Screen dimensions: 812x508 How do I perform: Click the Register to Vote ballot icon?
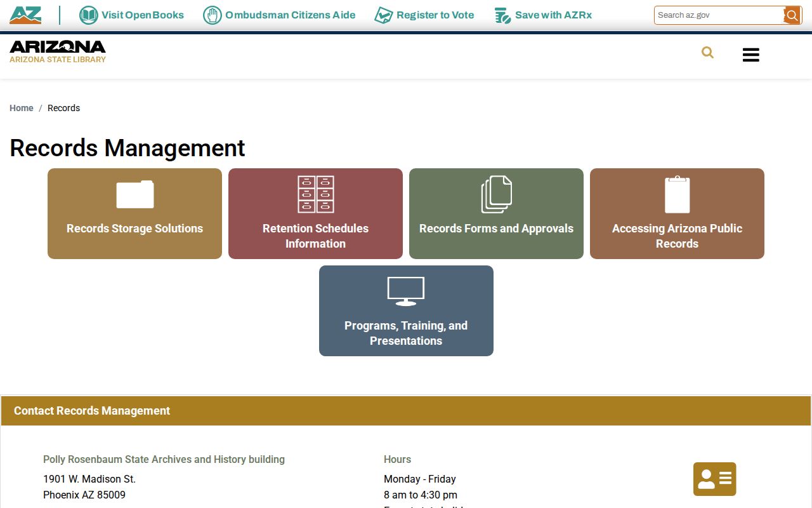(383, 15)
